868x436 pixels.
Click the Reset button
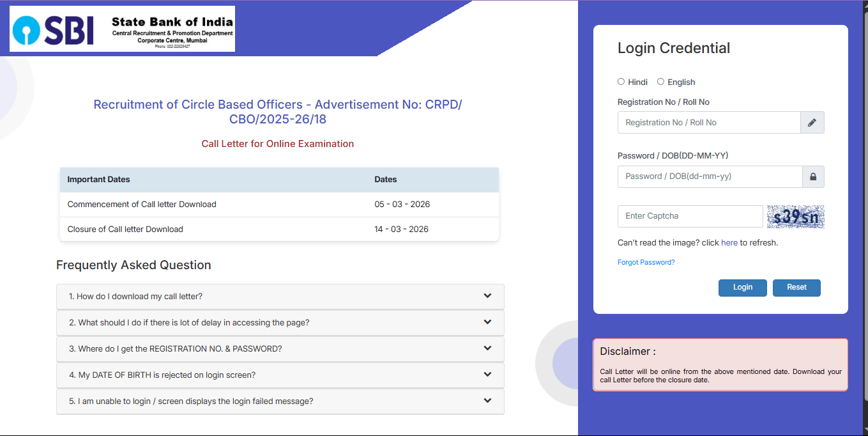[796, 288]
